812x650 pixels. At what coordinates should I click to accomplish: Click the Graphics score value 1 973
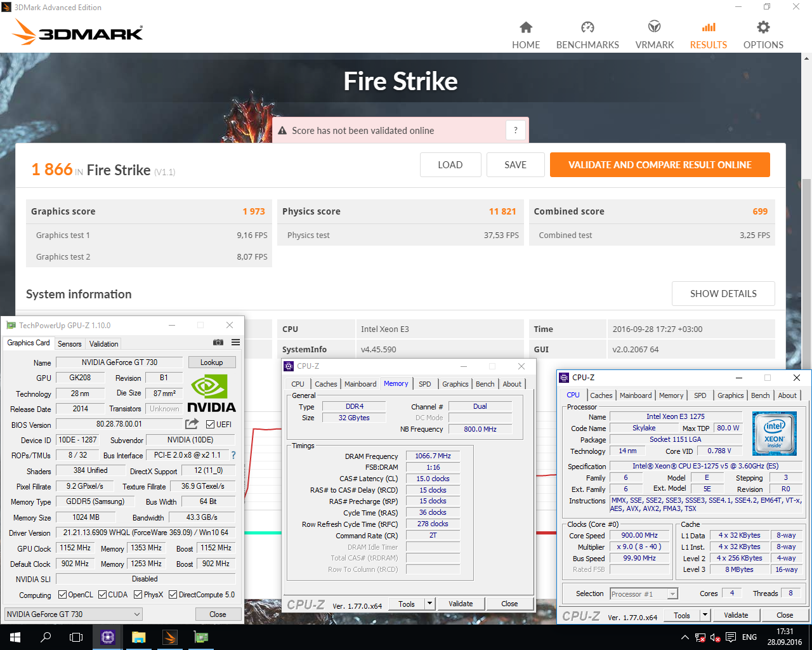pos(254,211)
